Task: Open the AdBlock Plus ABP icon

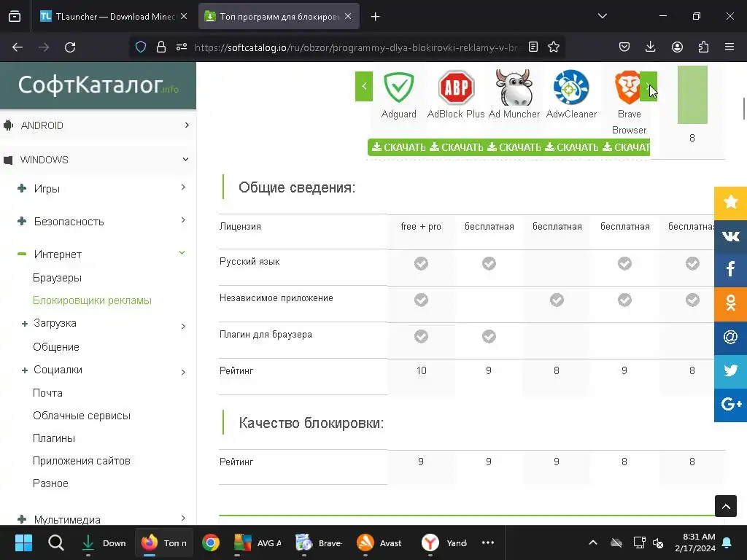Action: [x=456, y=87]
